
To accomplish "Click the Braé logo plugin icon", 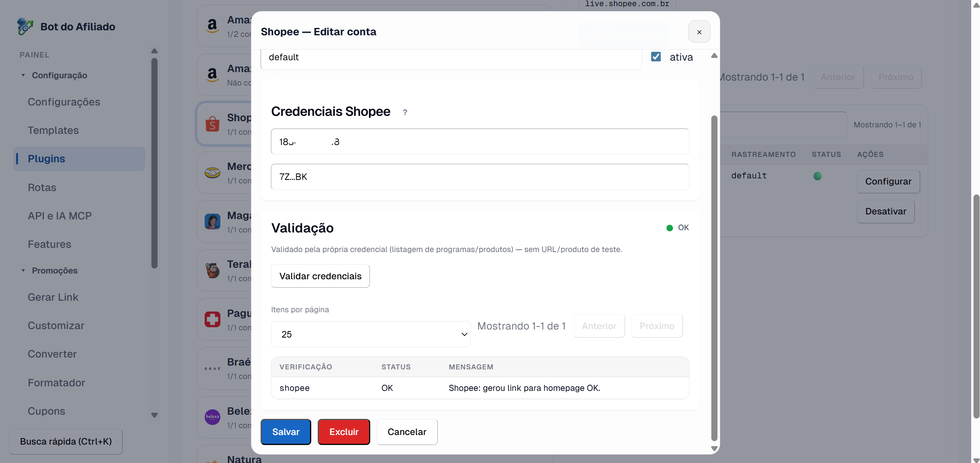I will [x=212, y=368].
